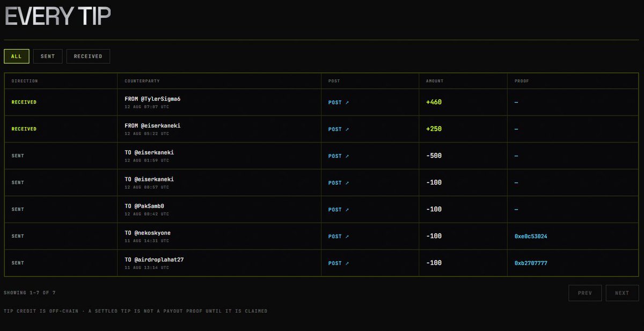Open POST link in -500 row
The height and width of the screenshot is (331, 644).
339,156
